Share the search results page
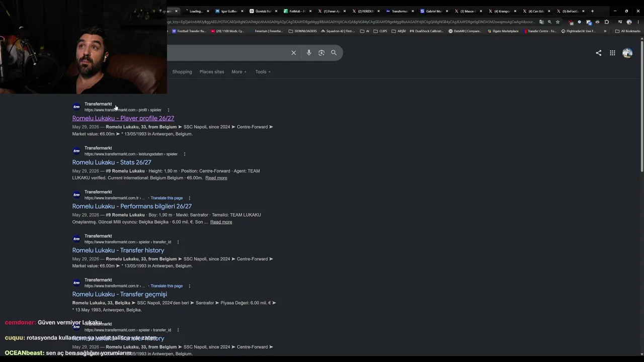The width and height of the screenshot is (644, 362). point(599,53)
